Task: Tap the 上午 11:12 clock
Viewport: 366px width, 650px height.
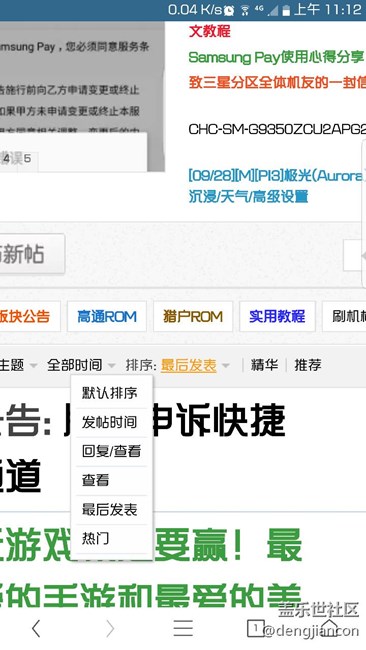Action: (x=328, y=10)
